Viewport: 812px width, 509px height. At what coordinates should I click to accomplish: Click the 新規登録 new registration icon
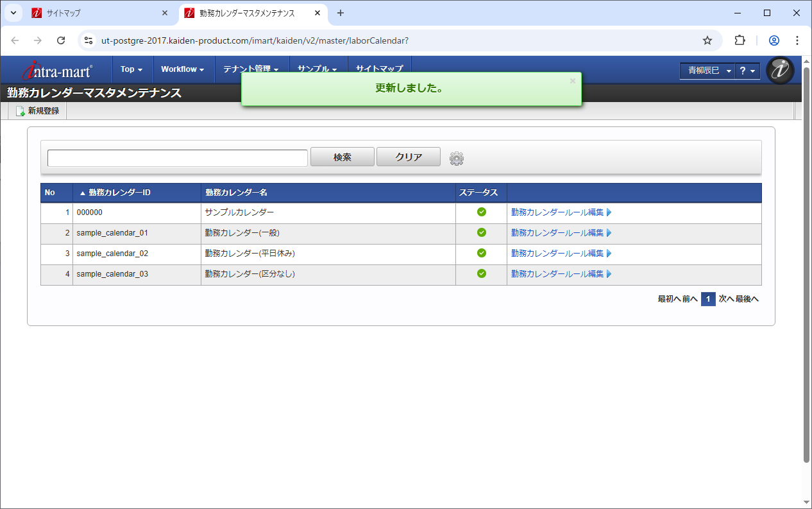pos(21,111)
